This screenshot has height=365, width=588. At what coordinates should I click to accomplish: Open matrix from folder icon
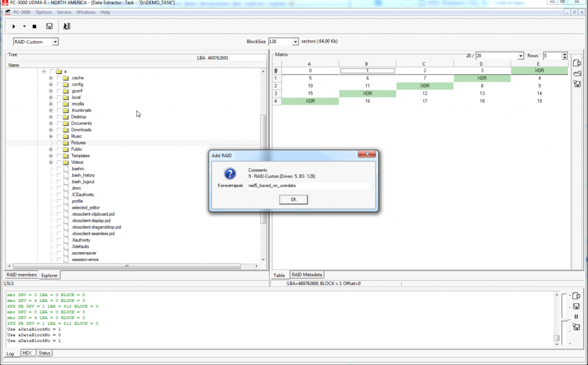pyautogui.click(x=578, y=73)
